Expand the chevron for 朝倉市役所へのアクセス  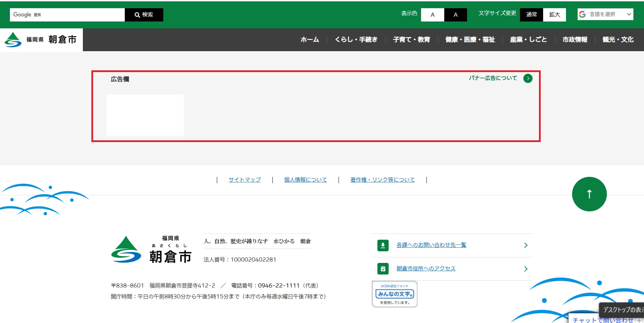coord(526,269)
